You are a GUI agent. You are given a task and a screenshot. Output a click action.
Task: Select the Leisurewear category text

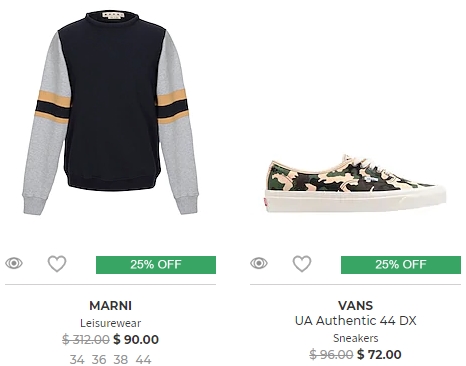click(x=111, y=323)
